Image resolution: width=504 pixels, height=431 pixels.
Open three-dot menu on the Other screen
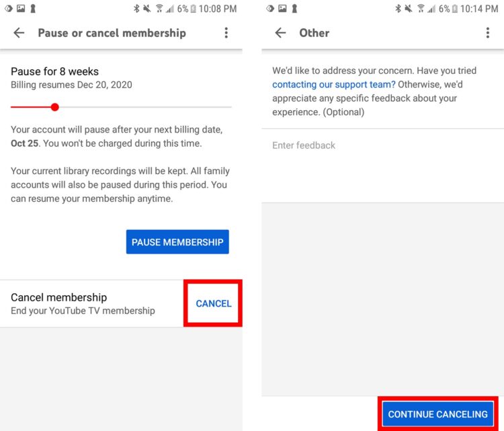pyautogui.click(x=488, y=33)
